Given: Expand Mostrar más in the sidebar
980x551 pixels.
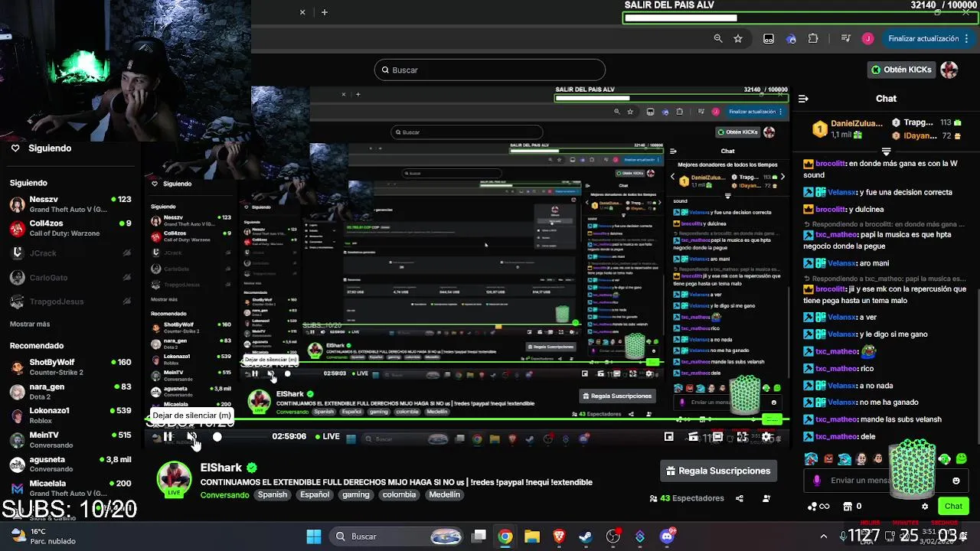Looking at the screenshot, I should click(30, 324).
